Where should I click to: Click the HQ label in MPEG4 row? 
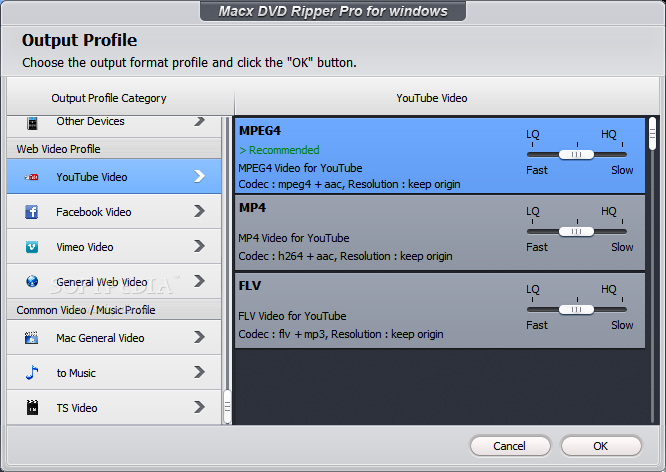pyautogui.click(x=609, y=134)
